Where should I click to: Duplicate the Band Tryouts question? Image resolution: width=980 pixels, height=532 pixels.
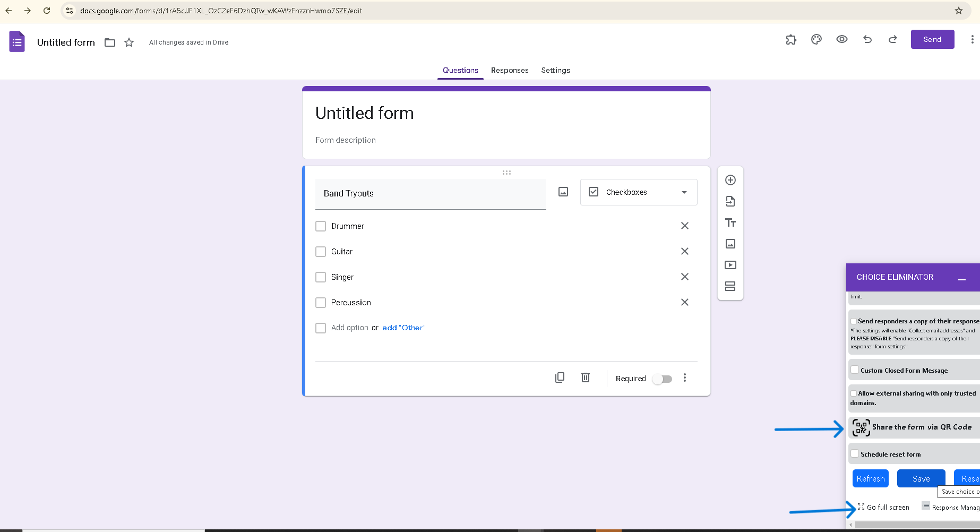click(560, 377)
